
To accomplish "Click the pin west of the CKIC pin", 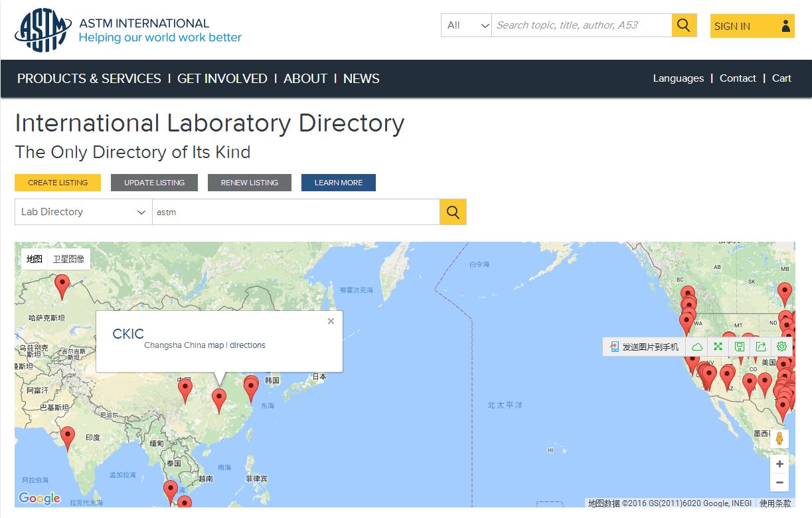I will tap(185, 390).
